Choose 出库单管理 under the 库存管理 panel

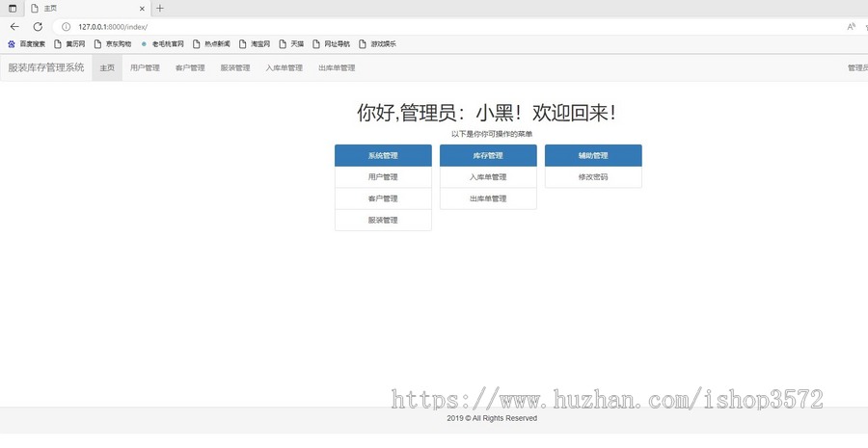pyautogui.click(x=488, y=198)
